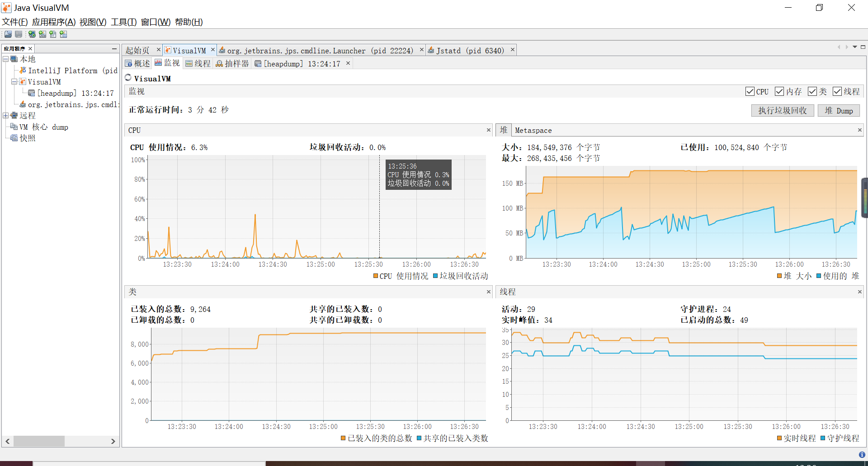Click the 执行垃圾回收 button
The width and height of the screenshot is (868, 466).
tap(783, 111)
